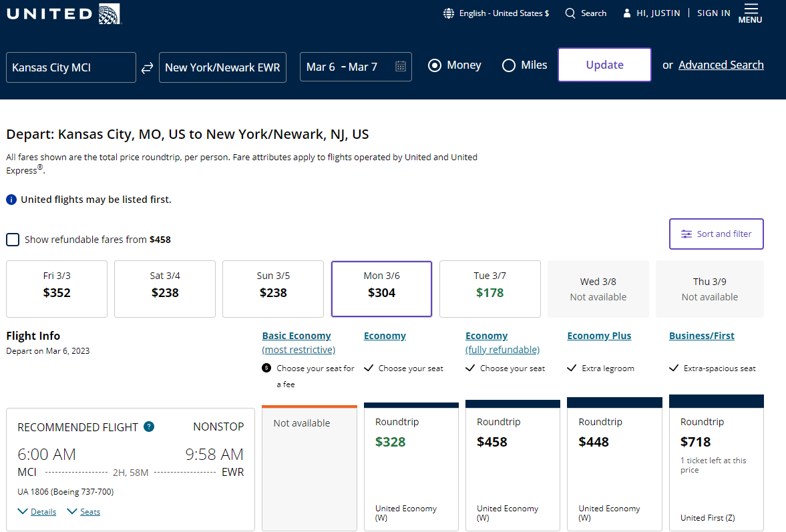Image resolution: width=786 pixels, height=532 pixels.
Task: Select the Miles radio button
Action: point(508,65)
